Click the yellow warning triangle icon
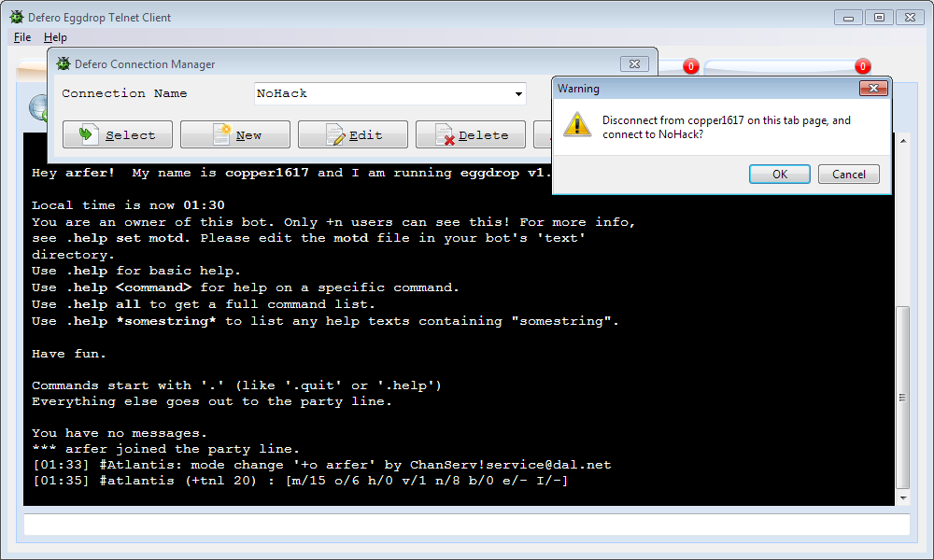 point(577,124)
